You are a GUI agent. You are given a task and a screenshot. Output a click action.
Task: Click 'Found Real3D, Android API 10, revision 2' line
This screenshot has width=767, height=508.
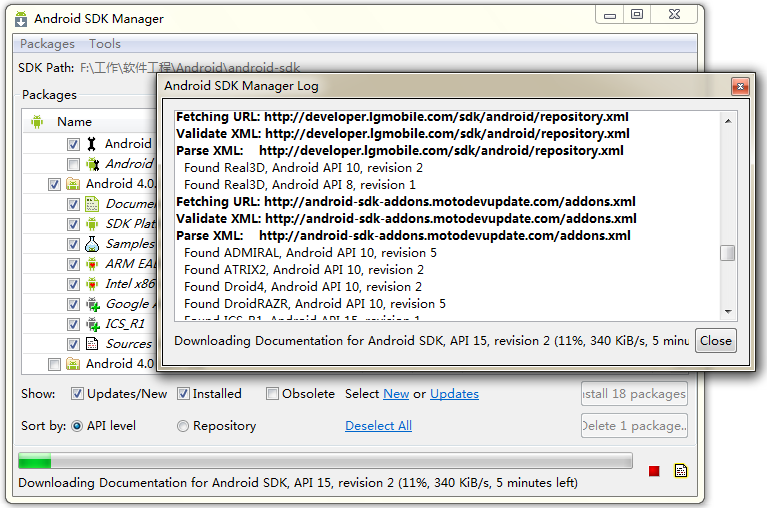click(303, 168)
